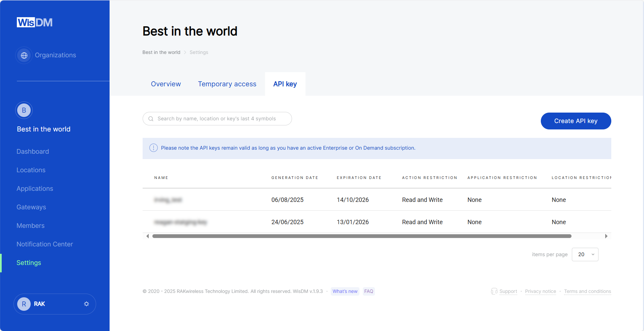
Task: Switch to the Temporary access tab
Action: click(x=227, y=84)
